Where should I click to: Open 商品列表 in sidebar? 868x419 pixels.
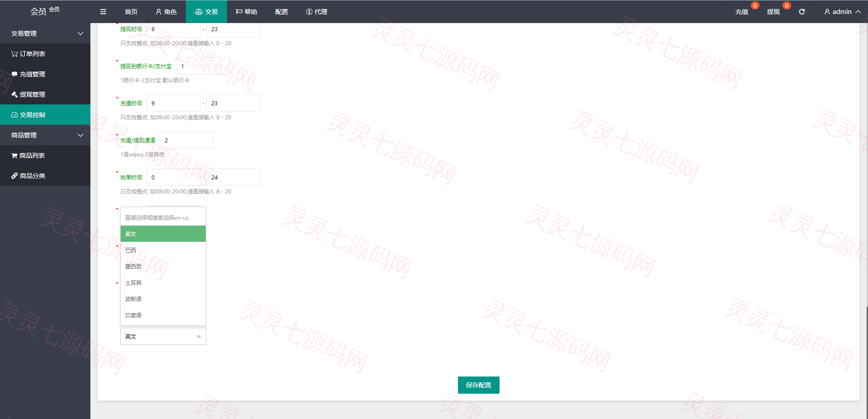point(45,155)
